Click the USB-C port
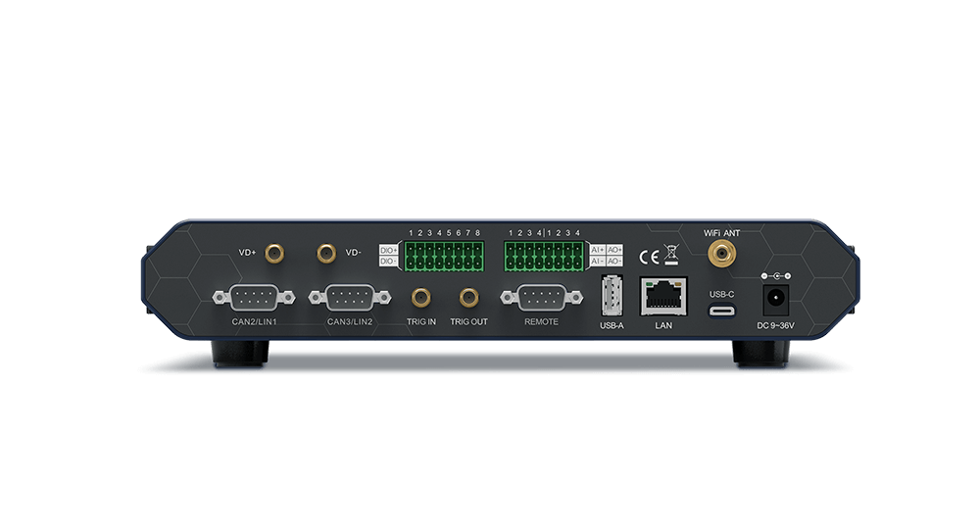 (722, 311)
